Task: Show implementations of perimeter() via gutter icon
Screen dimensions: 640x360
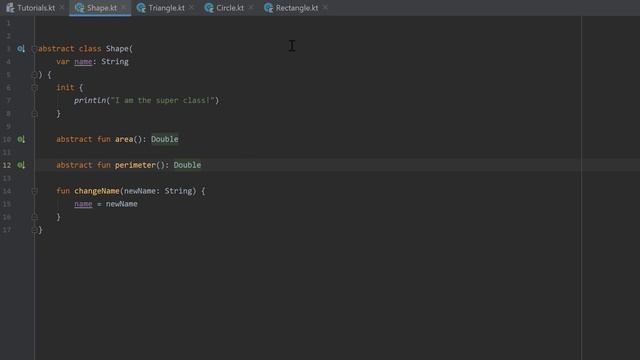Action: pyautogui.click(x=21, y=165)
